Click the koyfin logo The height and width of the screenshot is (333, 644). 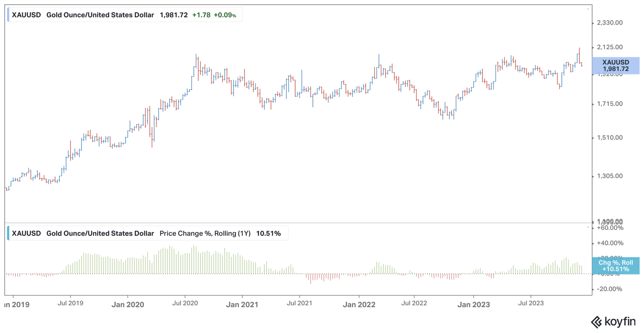613,322
